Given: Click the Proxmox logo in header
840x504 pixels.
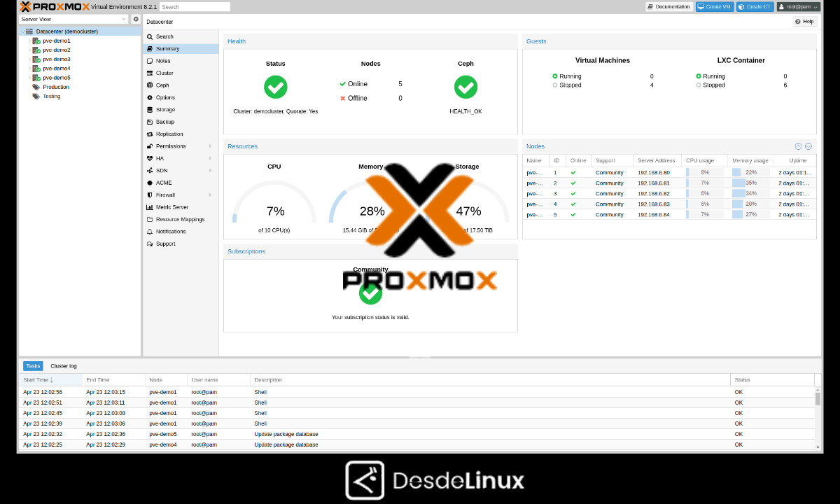Looking at the screenshot, I should [x=55, y=7].
